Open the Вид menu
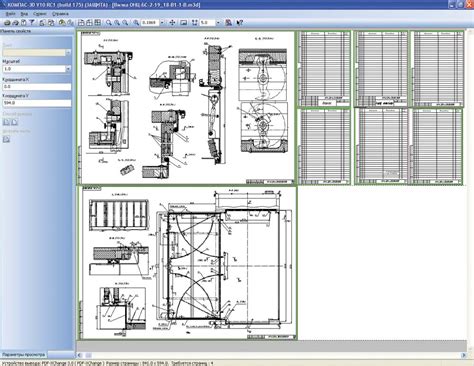This screenshot has height=366, width=474. click(24, 14)
